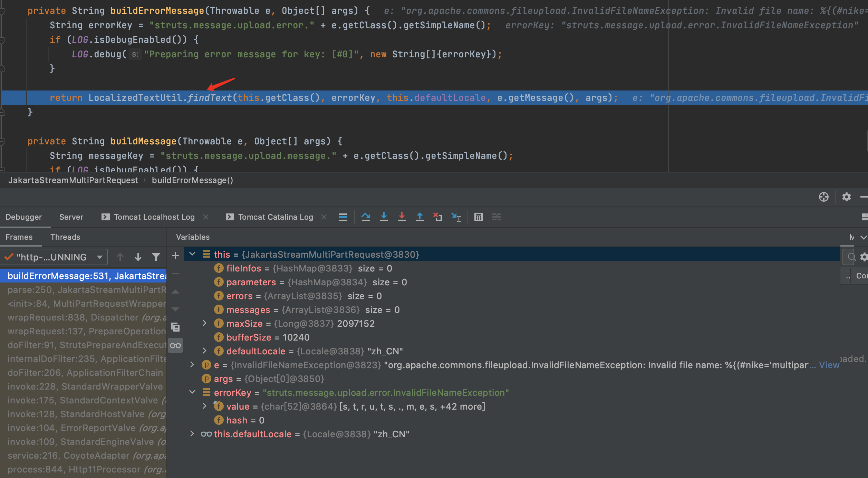
Task: Open debug tool window settings gear
Action: pos(847,197)
